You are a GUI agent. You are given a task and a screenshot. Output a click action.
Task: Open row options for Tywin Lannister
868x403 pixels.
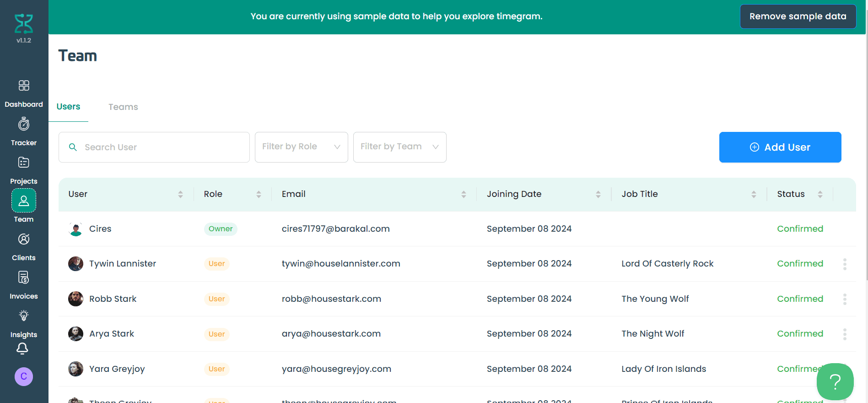[845, 264]
